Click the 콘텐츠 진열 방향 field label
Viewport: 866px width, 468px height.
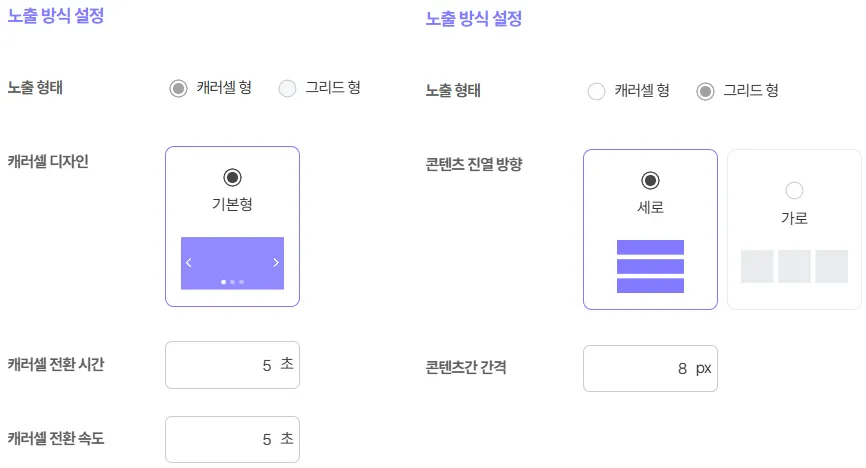point(473,165)
